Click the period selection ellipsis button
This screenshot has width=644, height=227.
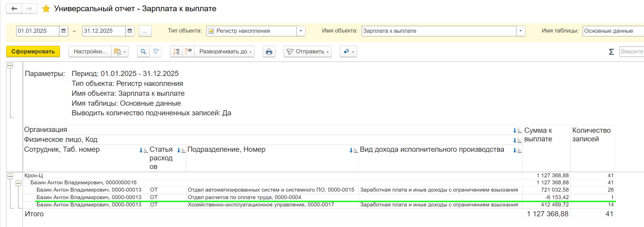(145, 31)
